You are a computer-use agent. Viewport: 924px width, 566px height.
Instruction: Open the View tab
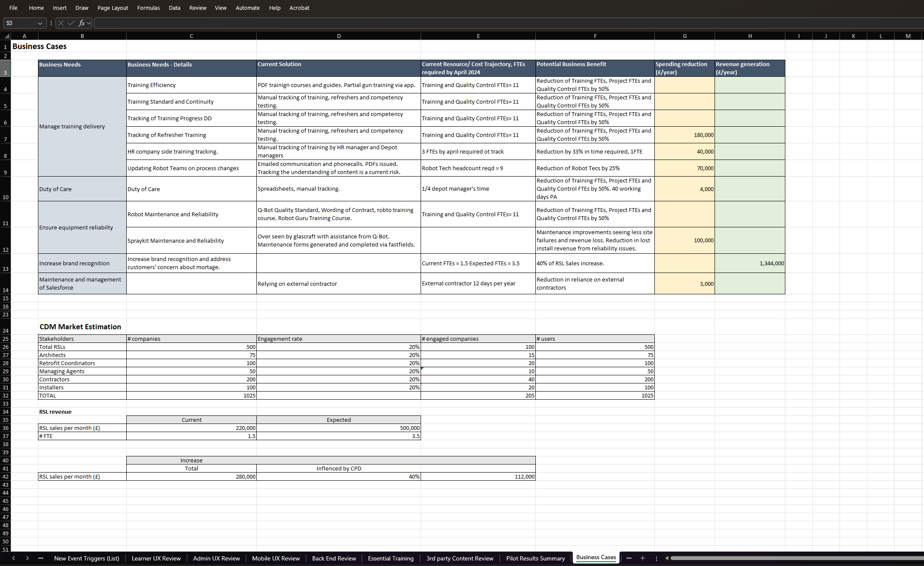point(221,8)
